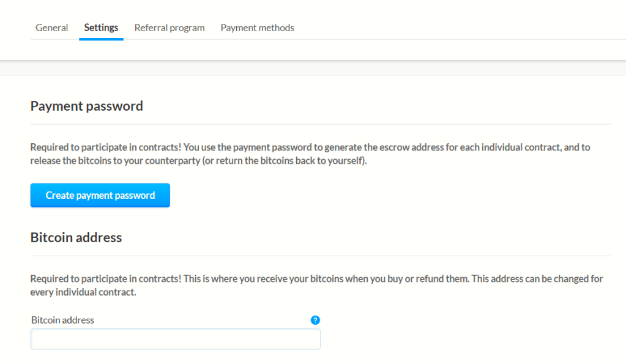
Task: Open the Referral program tab
Action: (170, 28)
